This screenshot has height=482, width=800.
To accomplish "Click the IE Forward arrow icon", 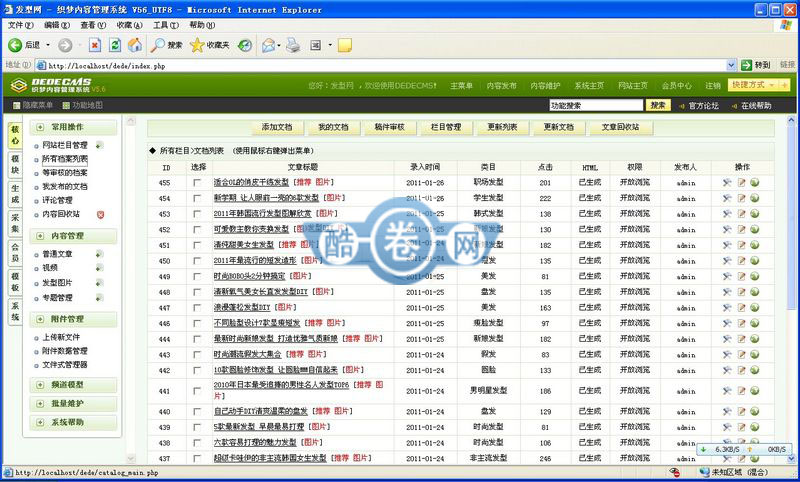I will (65, 45).
